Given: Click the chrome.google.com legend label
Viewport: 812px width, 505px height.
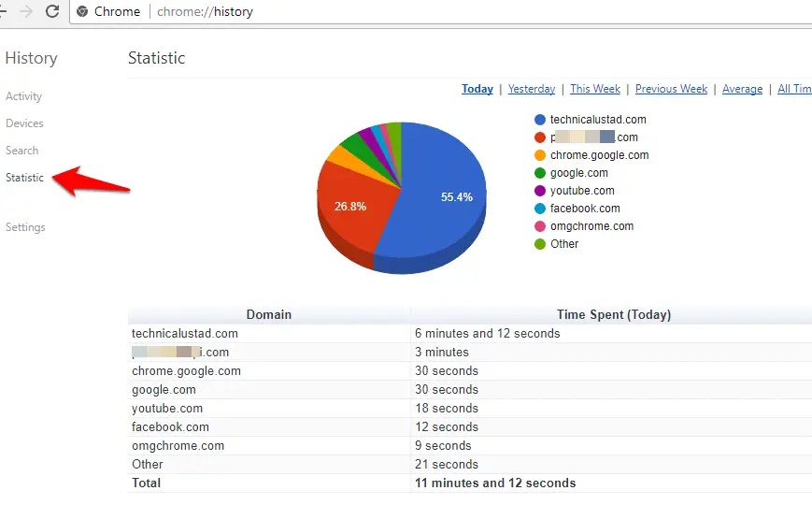Looking at the screenshot, I should 599,155.
